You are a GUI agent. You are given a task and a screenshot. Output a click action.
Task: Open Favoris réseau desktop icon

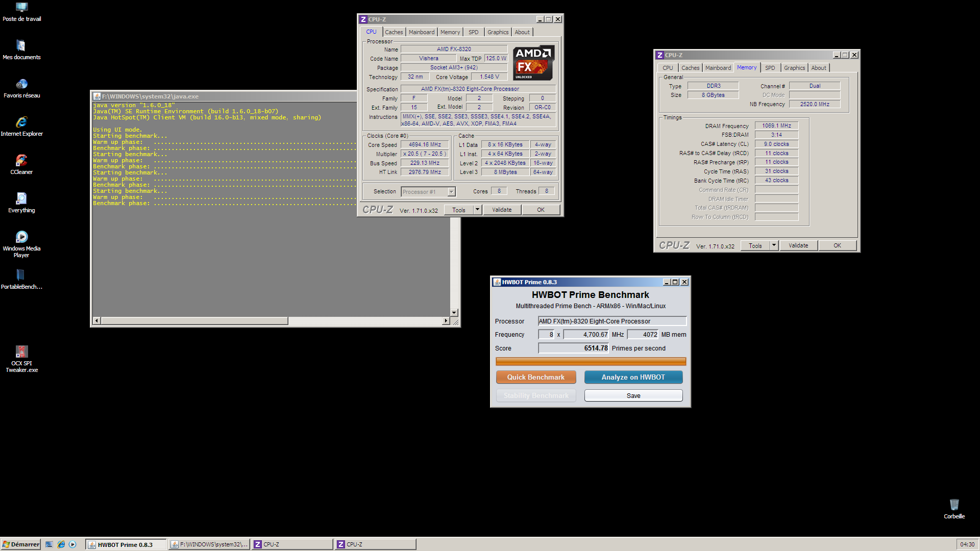(21, 88)
